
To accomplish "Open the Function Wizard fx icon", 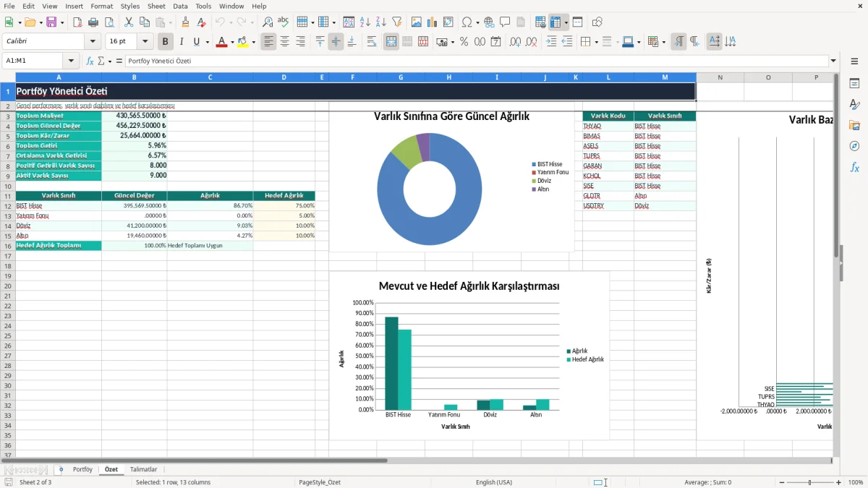I will click(x=90, y=61).
